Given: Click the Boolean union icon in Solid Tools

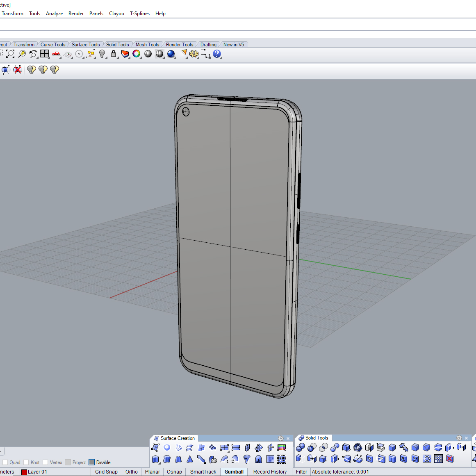Looking at the screenshot, I should click(301, 447).
